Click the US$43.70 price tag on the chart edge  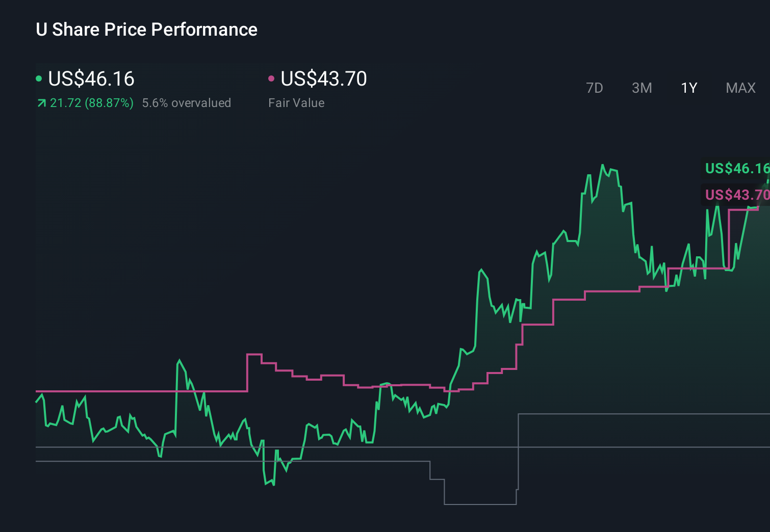pyautogui.click(x=736, y=195)
